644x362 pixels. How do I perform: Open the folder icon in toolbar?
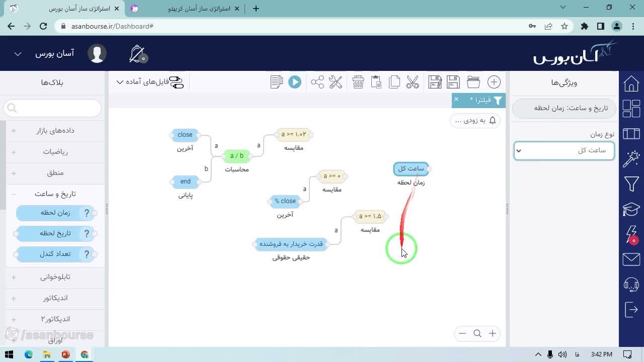473,82
